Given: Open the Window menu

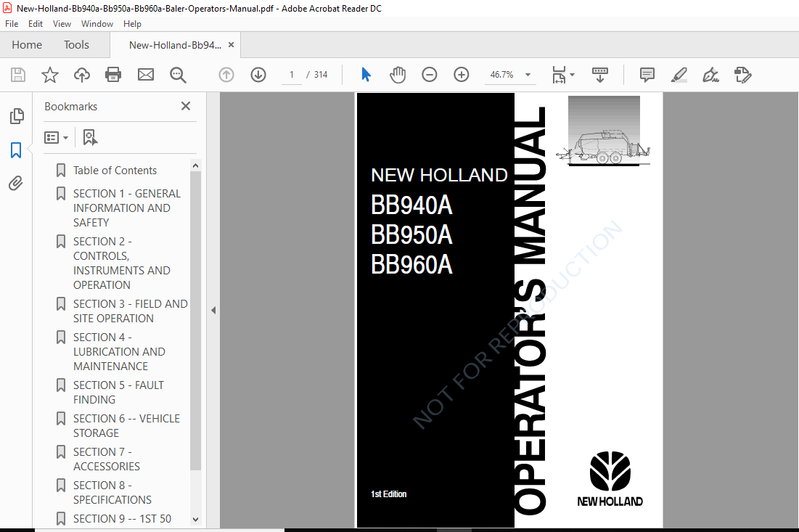Looking at the screenshot, I should 97,24.
